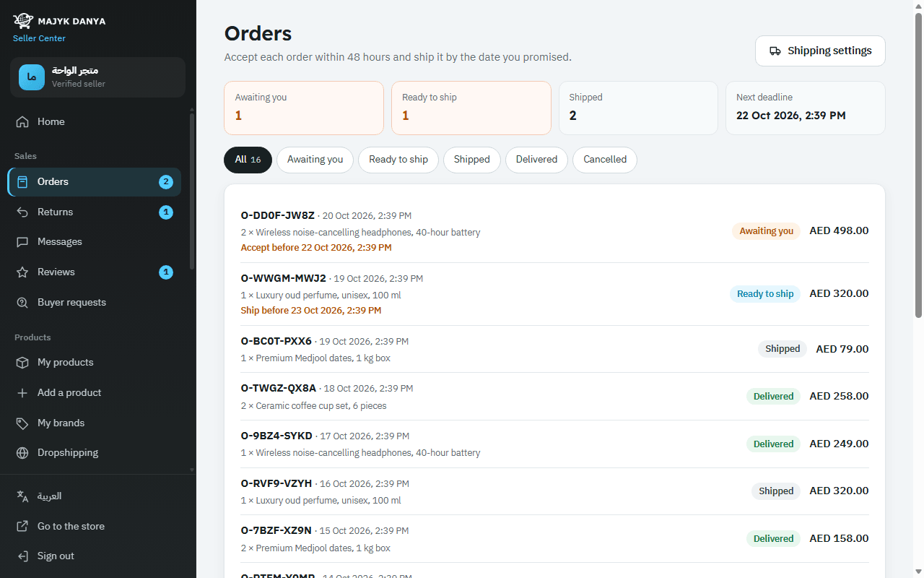This screenshot has width=924, height=578.
Task: Click the truck icon in Shipping settings
Action: (x=775, y=51)
